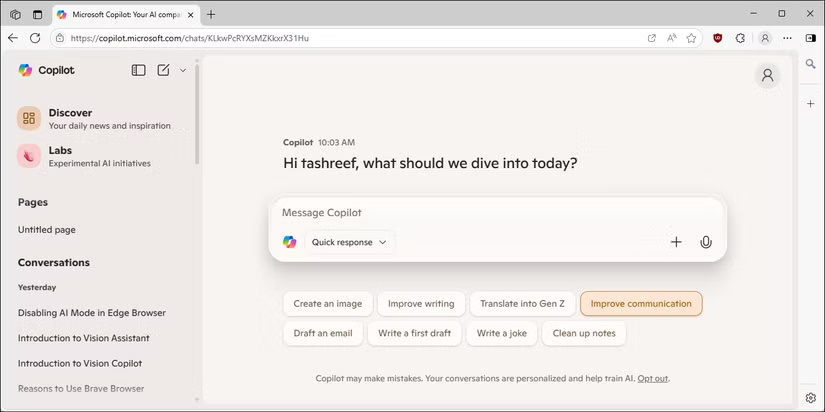Open a new browser tab
The image size is (825, 412).
(211, 15)
